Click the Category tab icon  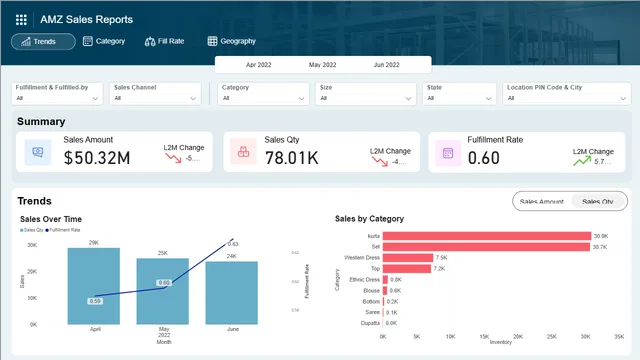[87, 41]
